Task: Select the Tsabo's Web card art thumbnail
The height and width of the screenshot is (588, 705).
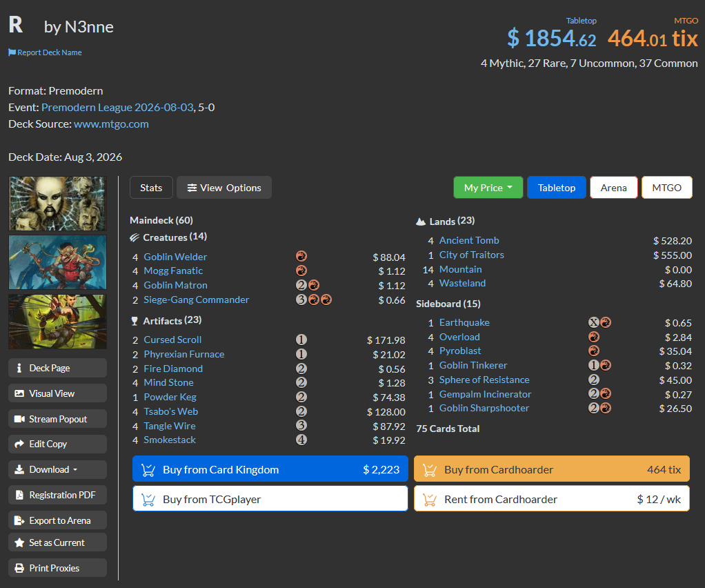Action: click(x=57, y=204)
